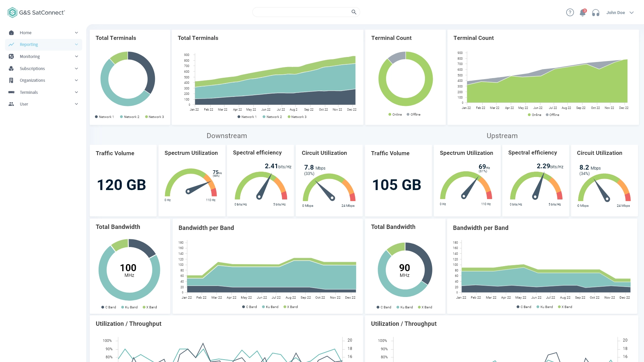Expand the User menu chevron
Image resolution: width=644 pixels, height=362 pixels.
click(76, 104)
